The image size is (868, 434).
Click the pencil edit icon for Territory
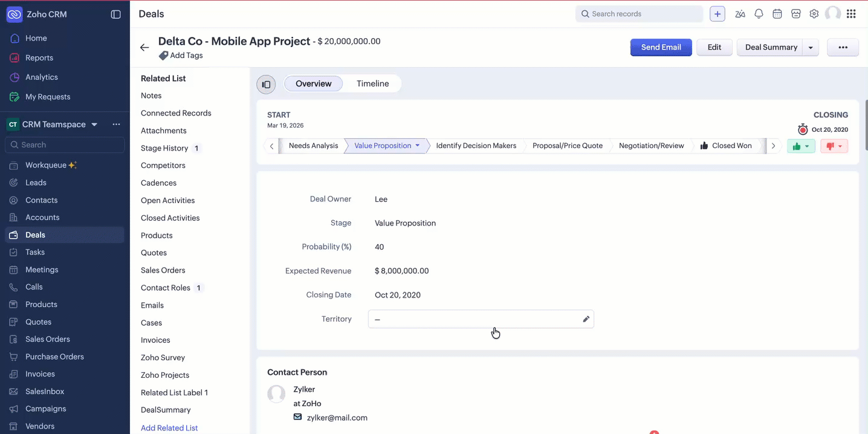586,319
